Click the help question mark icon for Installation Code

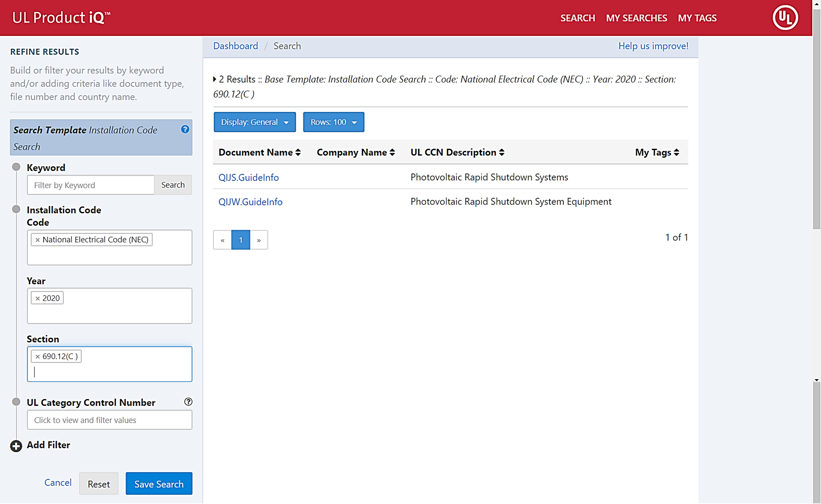pyautogui.click(x=186, y=129)
